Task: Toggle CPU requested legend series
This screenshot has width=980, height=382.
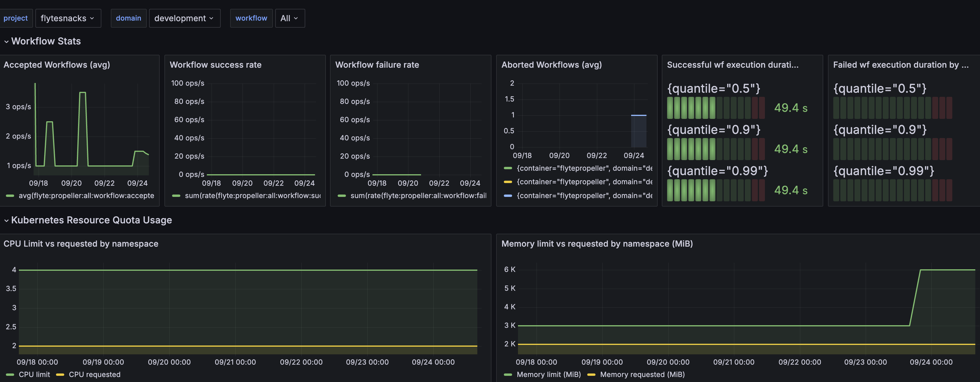Action: (94, 374)
